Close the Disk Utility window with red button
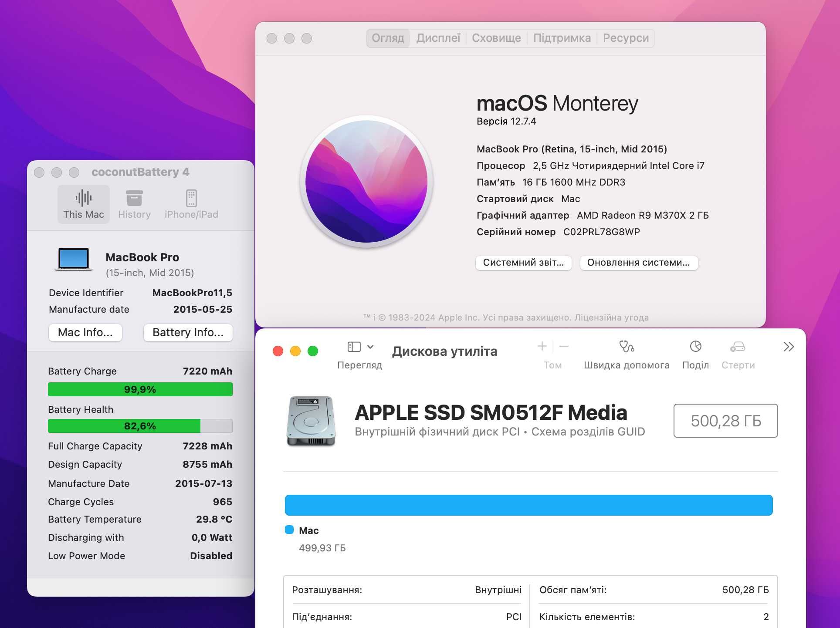Image resolution: width=840 pixels, height=628 pixels. [278, 351]
